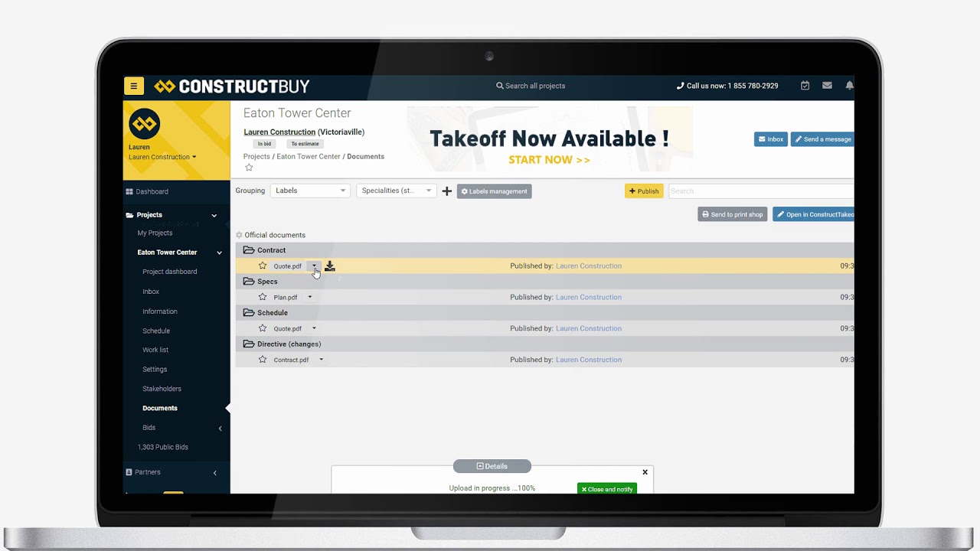Expand the Bids sidebar chevron

(x=220, y=429)
